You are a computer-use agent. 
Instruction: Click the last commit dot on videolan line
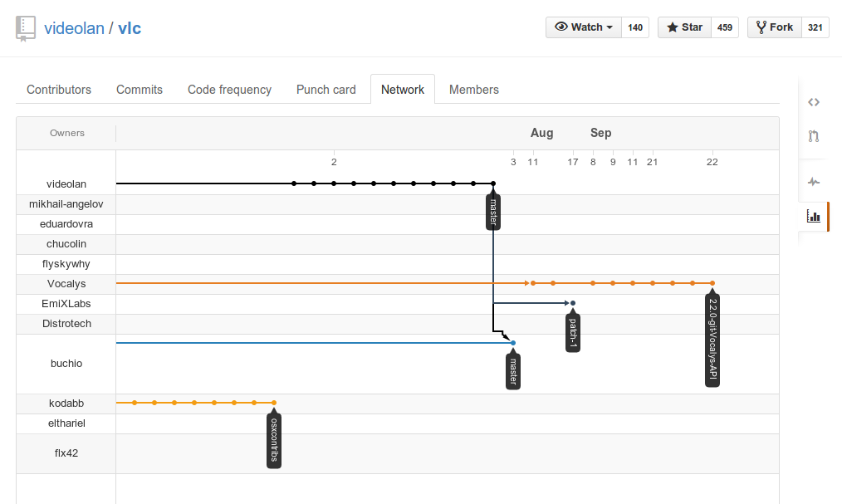pyautogui.click(x=493, y=183)
